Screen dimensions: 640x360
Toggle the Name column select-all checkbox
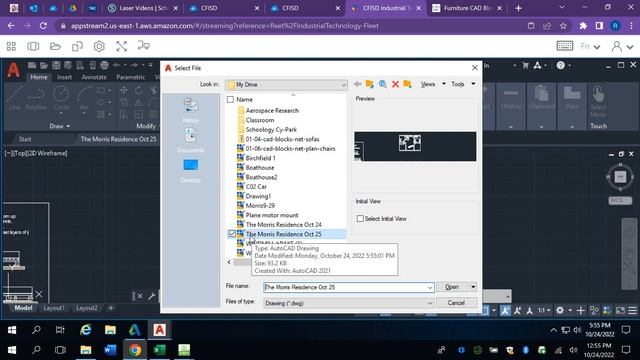point(230,99)
